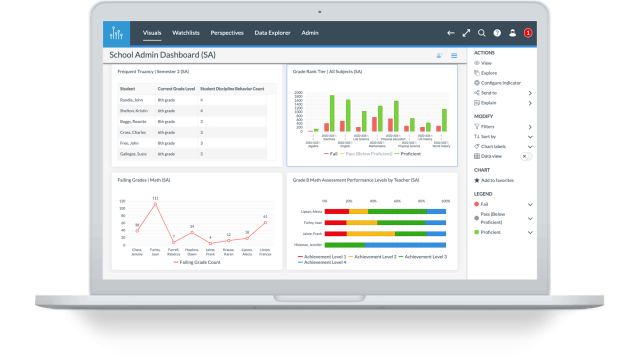This screenshot has height=361, width=640.
Task: Click the Sort by label
Action: tap(489, 137)
